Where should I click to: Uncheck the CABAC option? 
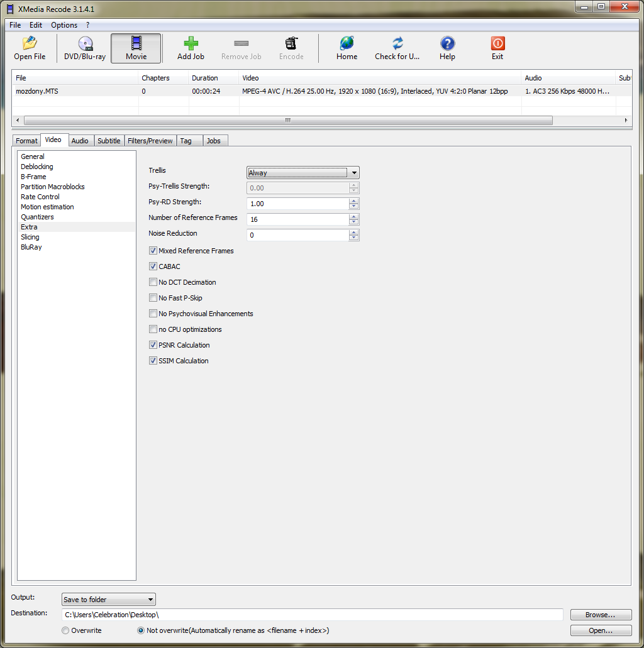(x=153, y=266)
